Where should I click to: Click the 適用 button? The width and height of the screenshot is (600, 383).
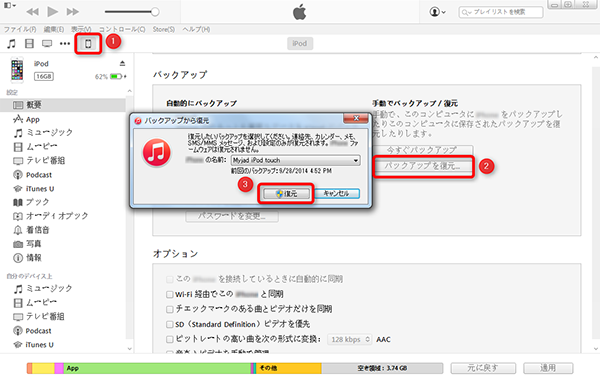click(x=548, y=368)
